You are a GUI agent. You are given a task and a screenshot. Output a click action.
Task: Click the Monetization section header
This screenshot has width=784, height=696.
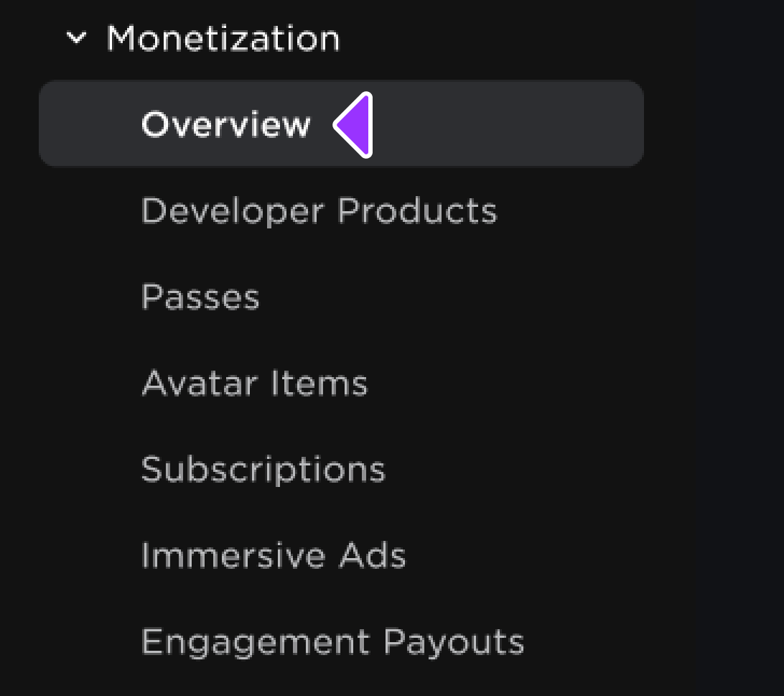[223, 38]
